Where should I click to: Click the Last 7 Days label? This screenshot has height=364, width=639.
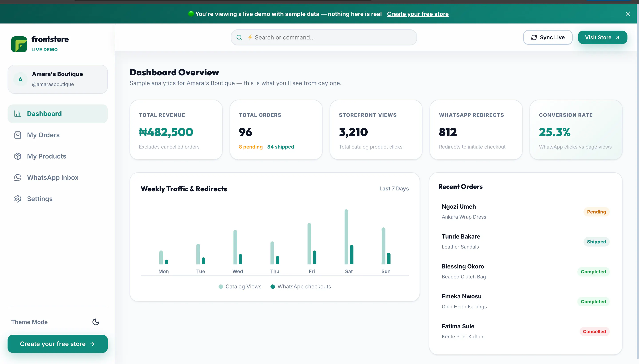394,188
